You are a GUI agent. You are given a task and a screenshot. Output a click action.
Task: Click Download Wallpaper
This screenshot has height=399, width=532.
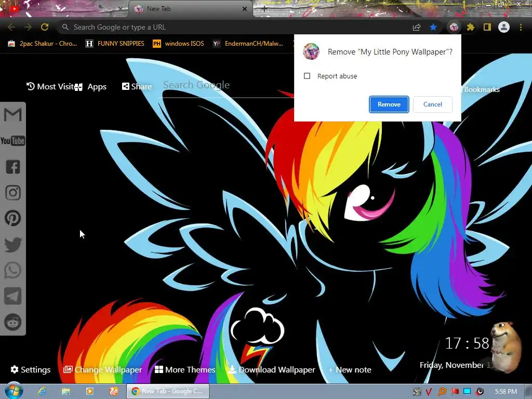pos(272,369)
